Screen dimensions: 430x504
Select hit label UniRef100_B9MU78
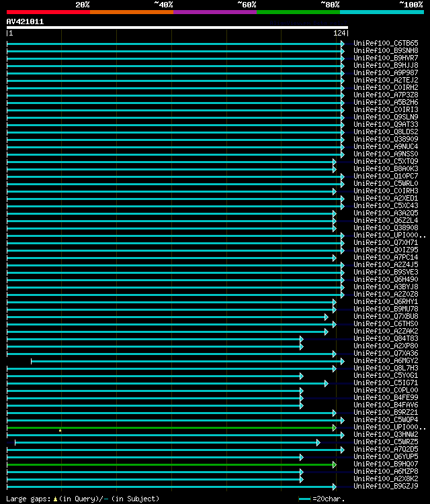(x=386, y=309)
